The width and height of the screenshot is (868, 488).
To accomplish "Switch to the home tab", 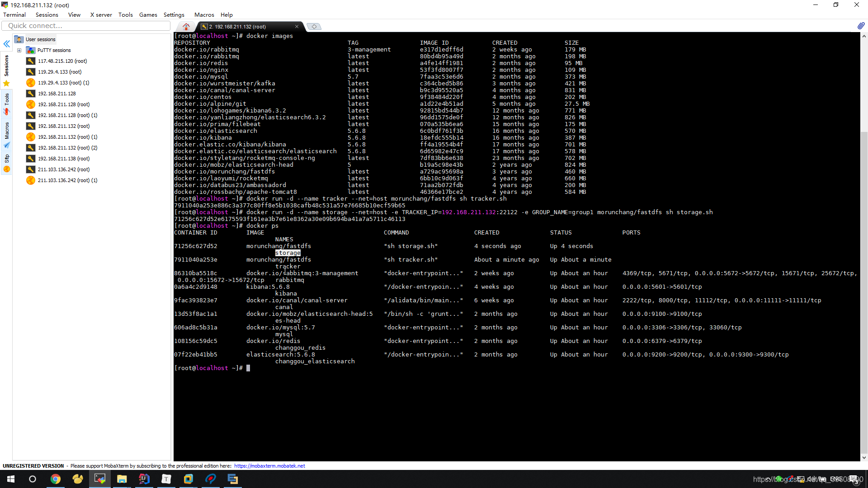I will click(186, 27).
